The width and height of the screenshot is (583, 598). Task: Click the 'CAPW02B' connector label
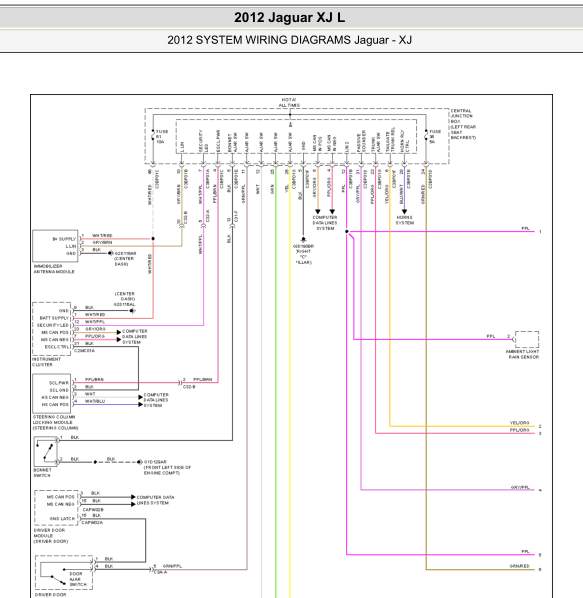coord(93,510)
